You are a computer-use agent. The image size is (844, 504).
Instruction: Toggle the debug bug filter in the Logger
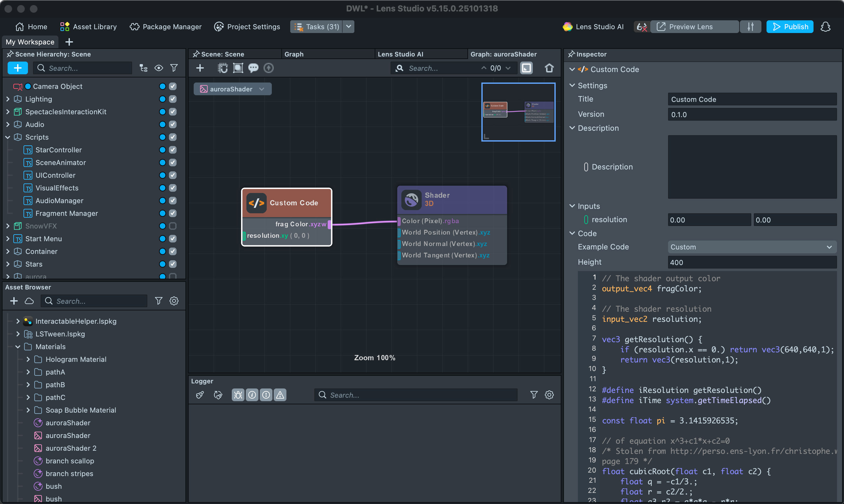pyautogui.click(x=238, y=395)
